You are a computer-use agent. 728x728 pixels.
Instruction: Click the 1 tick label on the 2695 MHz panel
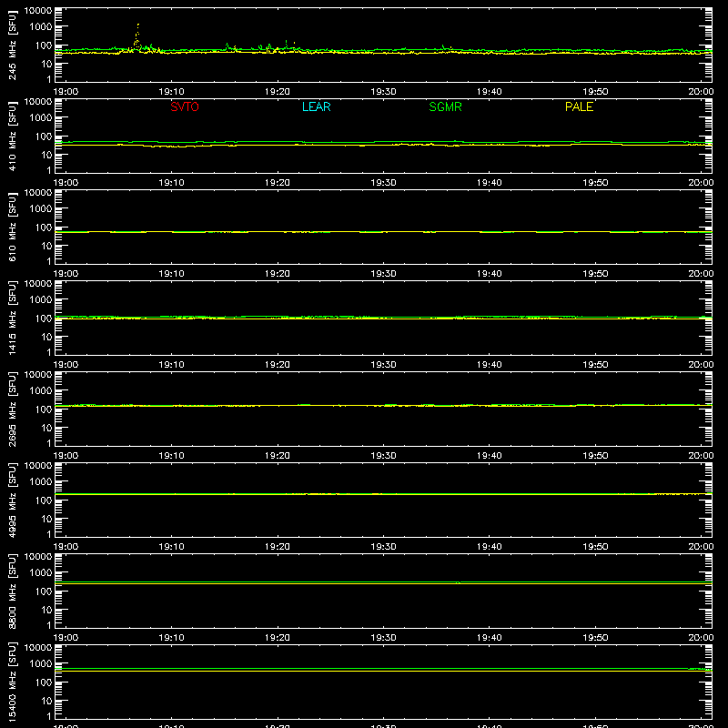49,443
